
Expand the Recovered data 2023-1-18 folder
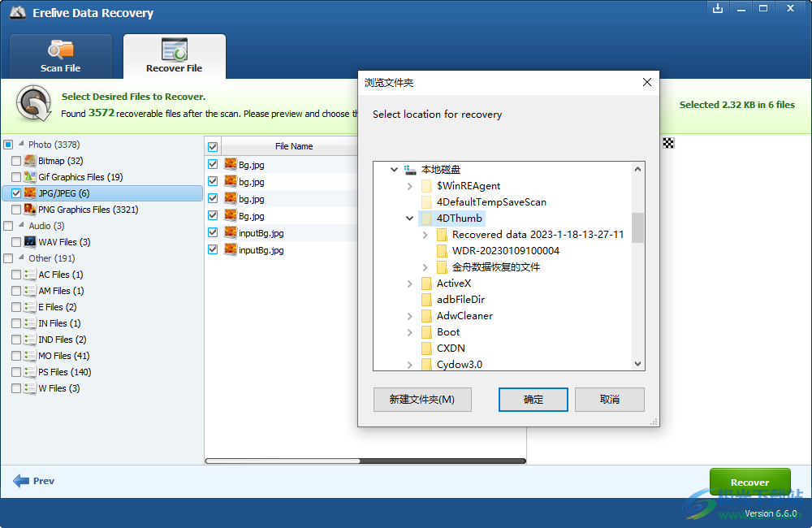(425, 235)
